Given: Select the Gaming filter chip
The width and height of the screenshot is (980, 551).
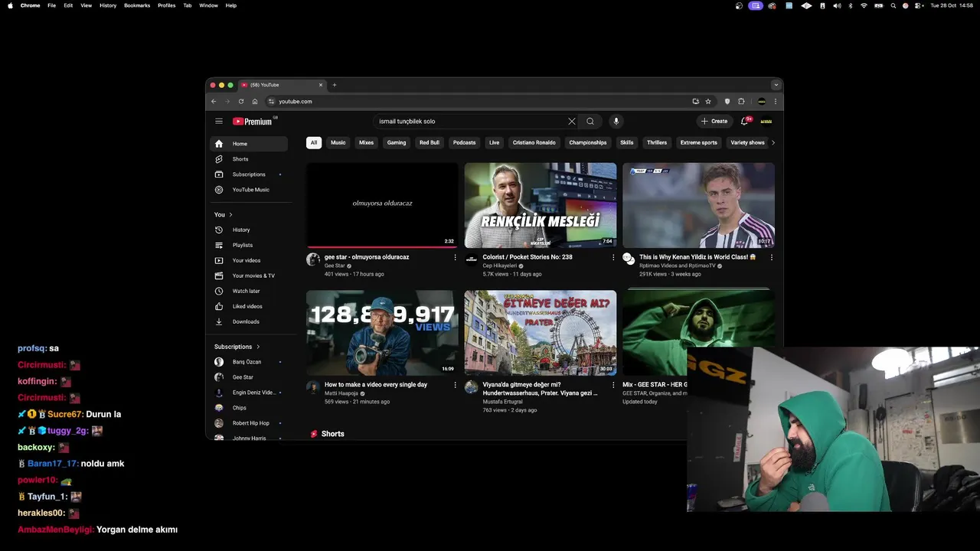Looking at the screenshot, I should [397, 142].
